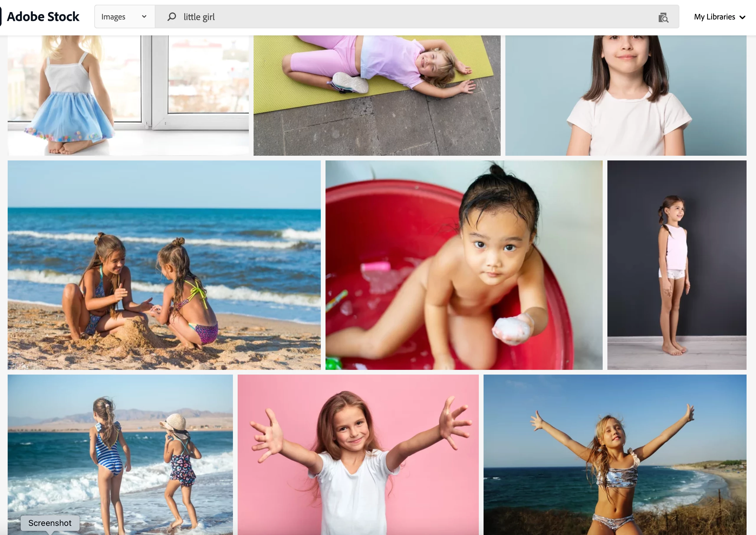Open the beach sandcastle photo

point(164,265)
